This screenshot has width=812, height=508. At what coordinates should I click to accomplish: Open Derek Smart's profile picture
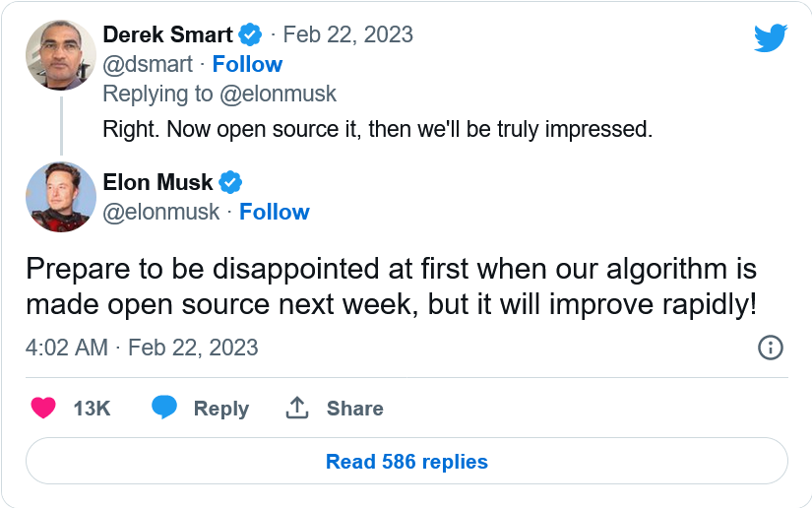pyautogui.click(x=61, y=55)
